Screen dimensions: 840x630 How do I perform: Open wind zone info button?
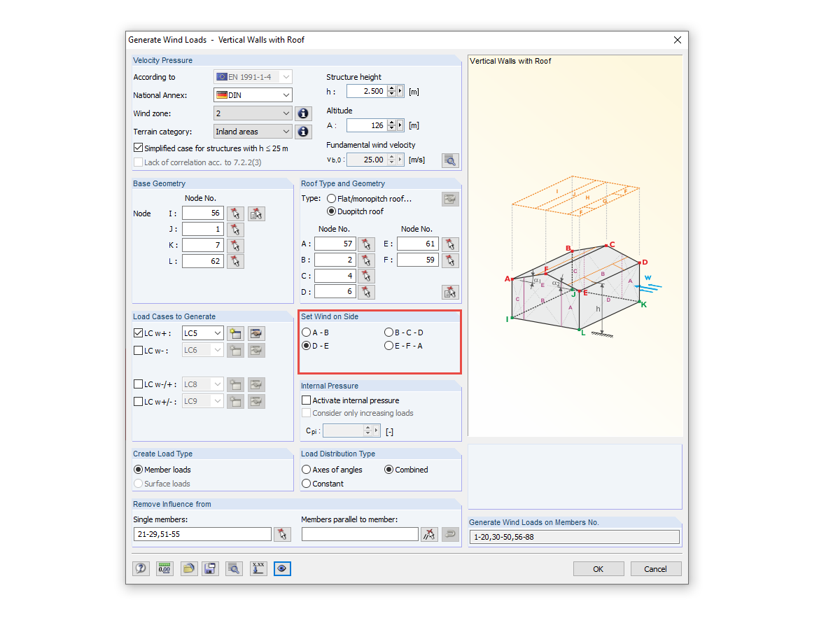303,113
